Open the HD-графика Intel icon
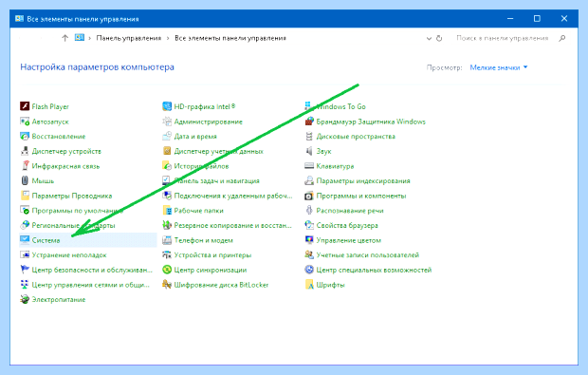The height and width of the screenshot is (375, 588). pyautogui.click(x=167, y=106)
